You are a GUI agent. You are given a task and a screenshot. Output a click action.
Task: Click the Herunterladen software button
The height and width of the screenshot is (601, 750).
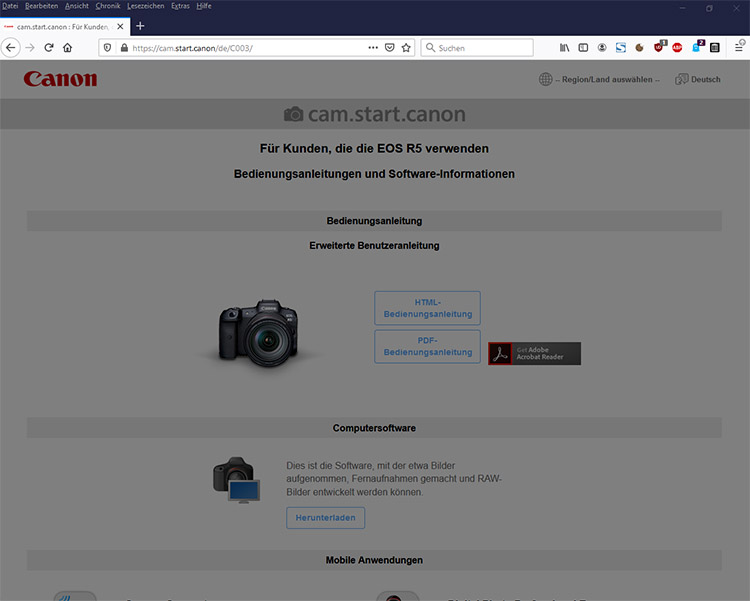click(x=325, y=518)
